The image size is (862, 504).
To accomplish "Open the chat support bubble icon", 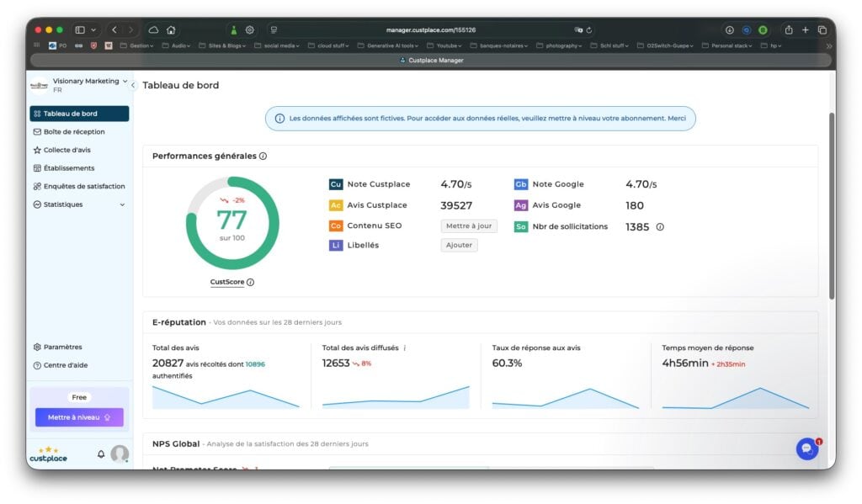I will (807, 448).
